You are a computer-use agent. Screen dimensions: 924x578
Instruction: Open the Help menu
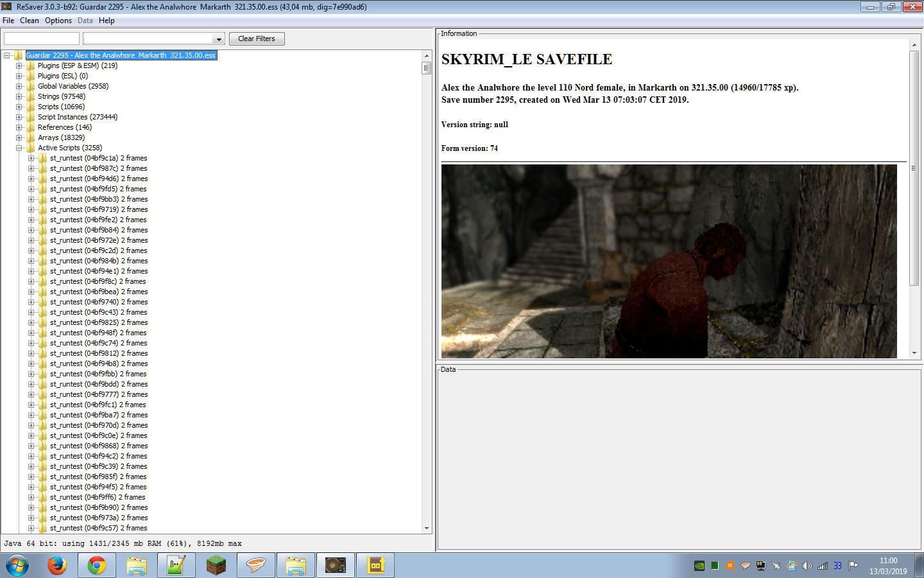pos(107,21)
